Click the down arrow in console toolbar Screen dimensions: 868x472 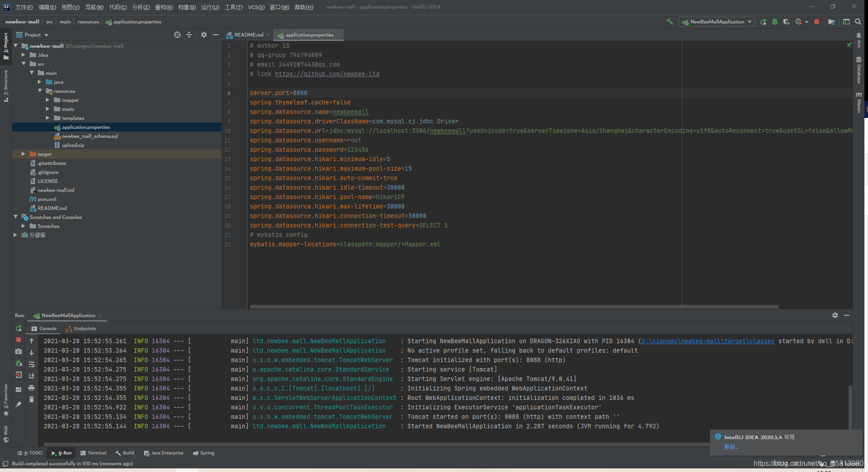pos(32,353)
